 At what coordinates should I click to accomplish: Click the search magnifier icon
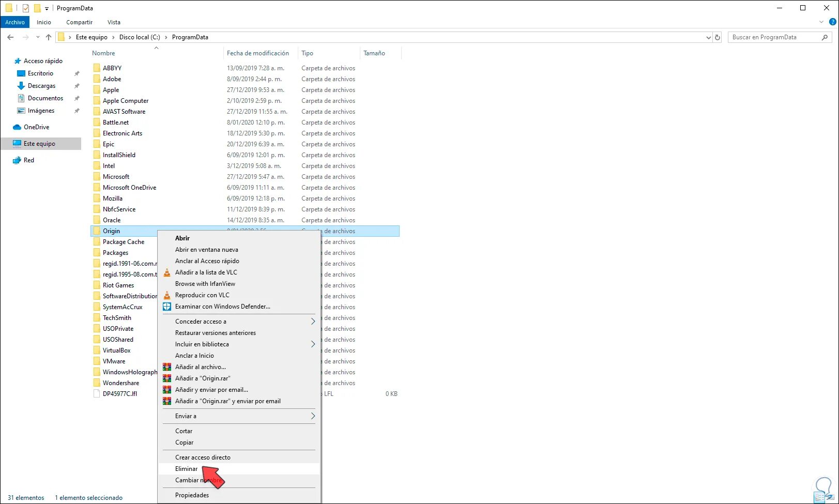tap(825, 37)
